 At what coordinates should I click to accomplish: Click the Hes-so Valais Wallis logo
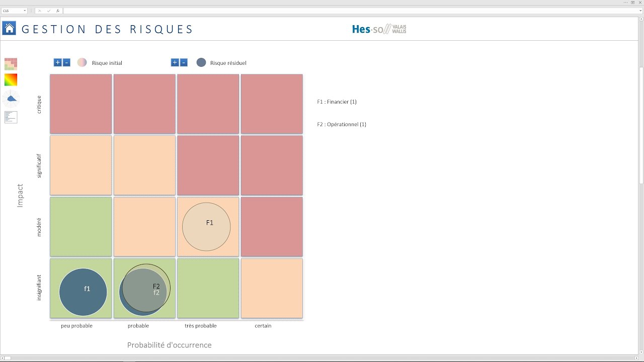click(379, 29)
